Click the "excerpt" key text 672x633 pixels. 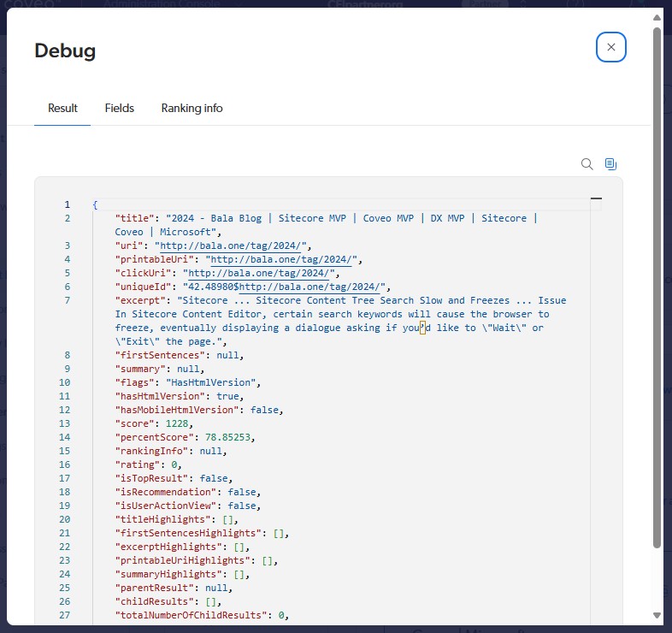tap(140, 300)
